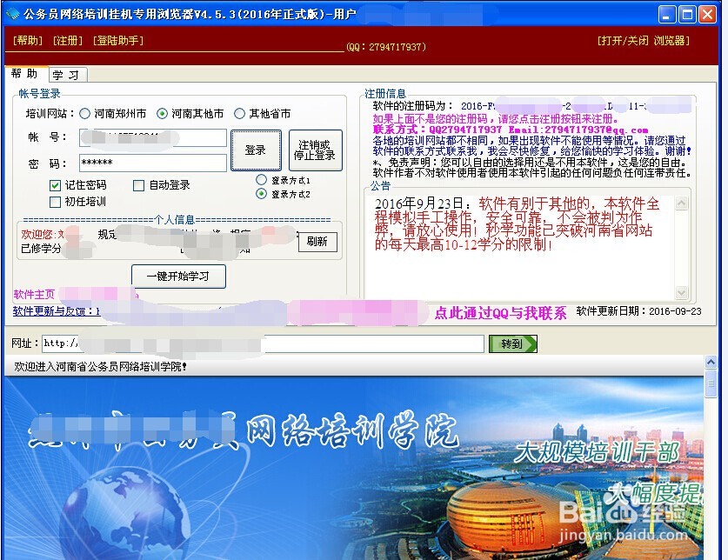728x560 pixels.
Task: Click the 软件更新日期:2016-09-23 text
Action: (x=639, y=311)
